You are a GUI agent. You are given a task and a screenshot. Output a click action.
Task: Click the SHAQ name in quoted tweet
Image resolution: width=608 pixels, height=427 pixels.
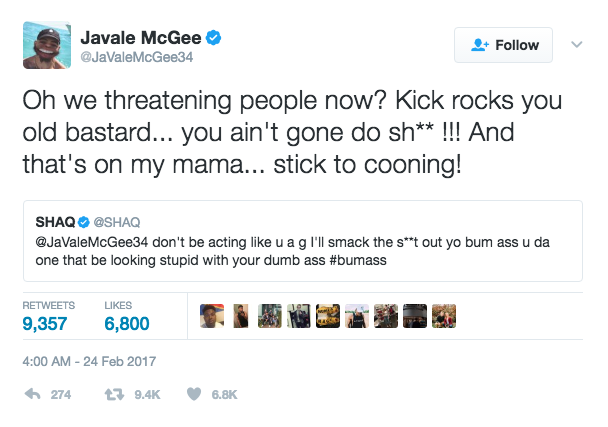(x=55, y=219)
